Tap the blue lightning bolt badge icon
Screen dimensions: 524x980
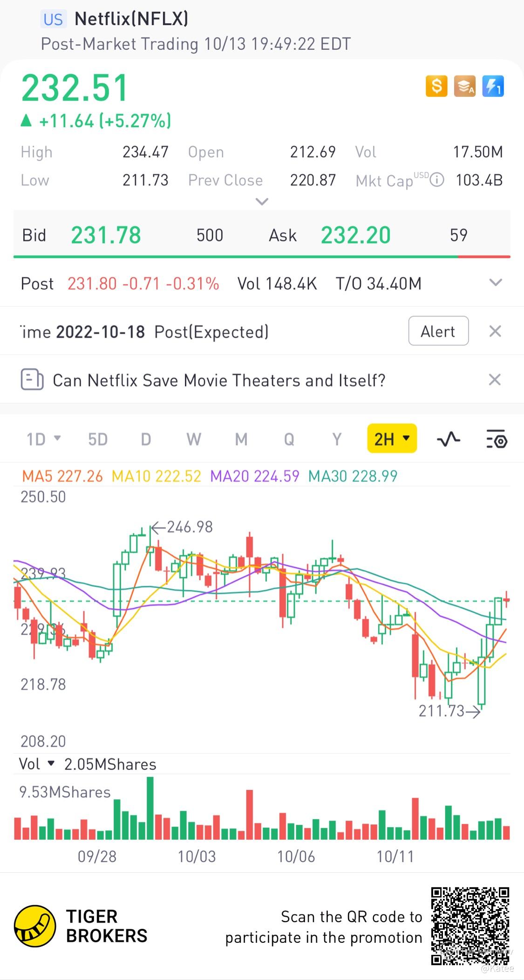(x=493, y=86)
